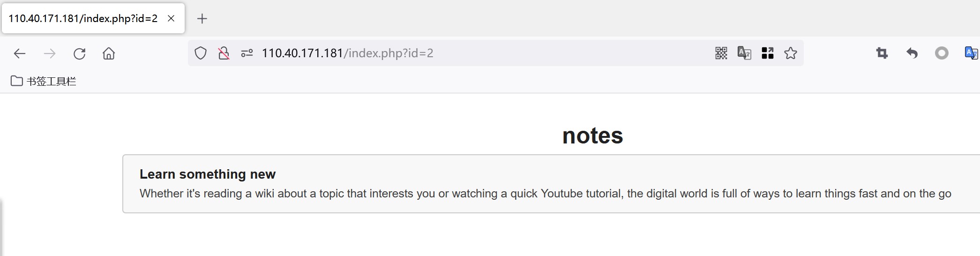Generate QR code for this page
The image size is (980, 256).
point(721,53)
